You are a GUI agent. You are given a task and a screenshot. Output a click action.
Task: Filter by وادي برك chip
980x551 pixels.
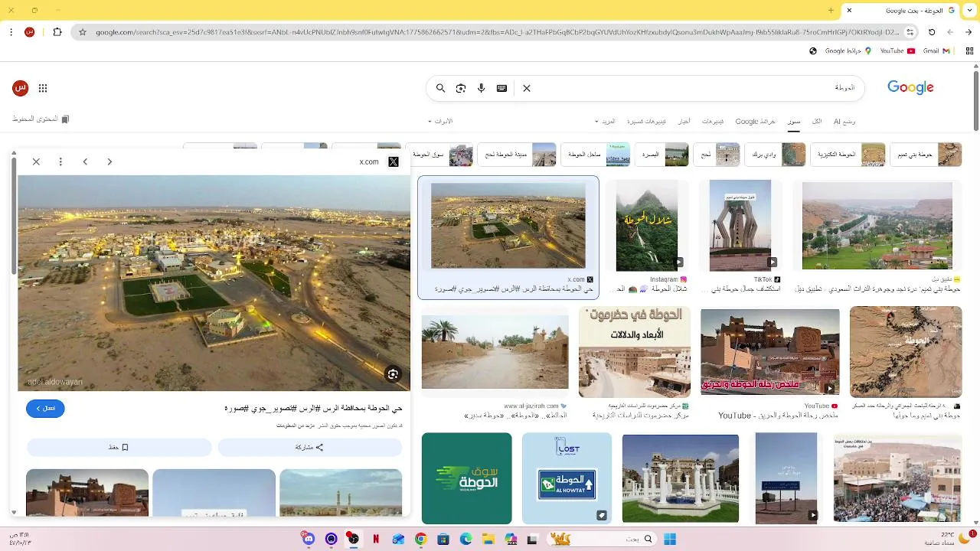tap(774, 155)
